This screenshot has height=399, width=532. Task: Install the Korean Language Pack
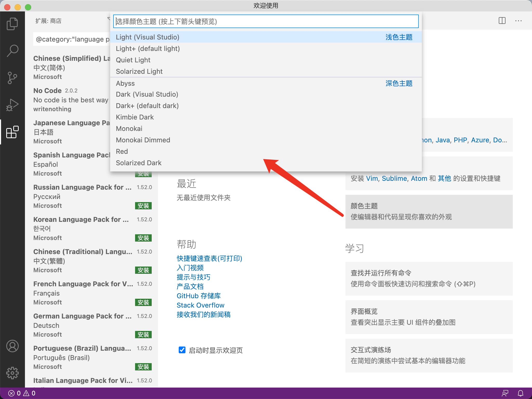point(143,238)
